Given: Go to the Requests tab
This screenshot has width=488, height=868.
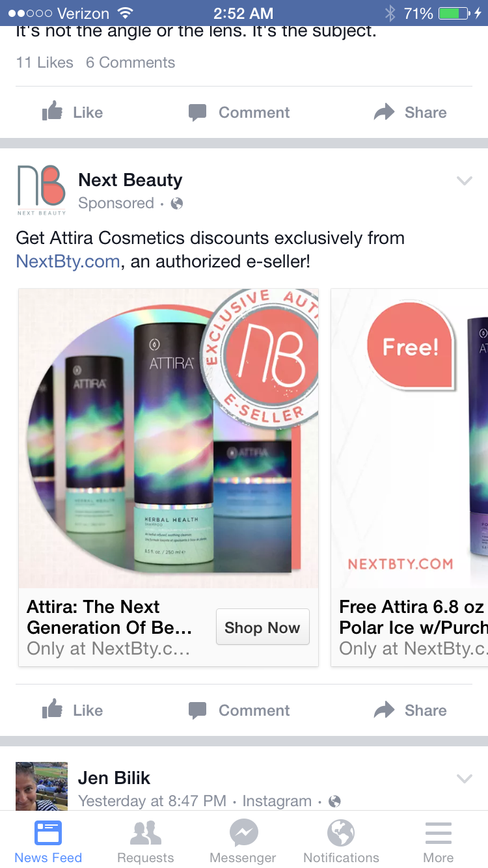Looking at the screenshot, I should (x=146, y=841).
